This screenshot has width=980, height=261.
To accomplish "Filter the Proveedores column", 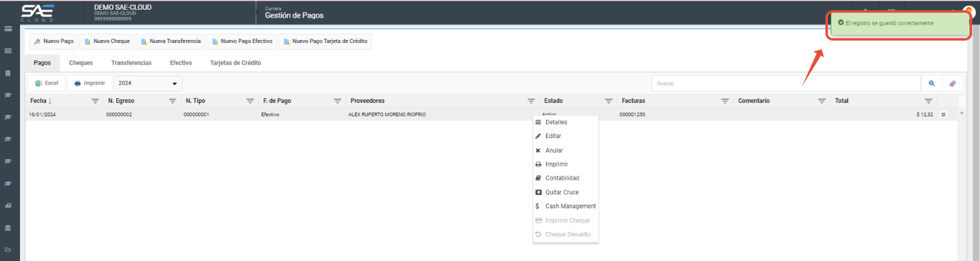I will click(x=532, y=101).
